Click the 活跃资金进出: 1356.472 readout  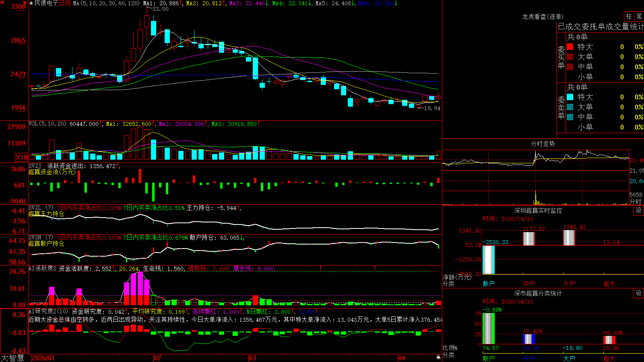coord(83,166)
